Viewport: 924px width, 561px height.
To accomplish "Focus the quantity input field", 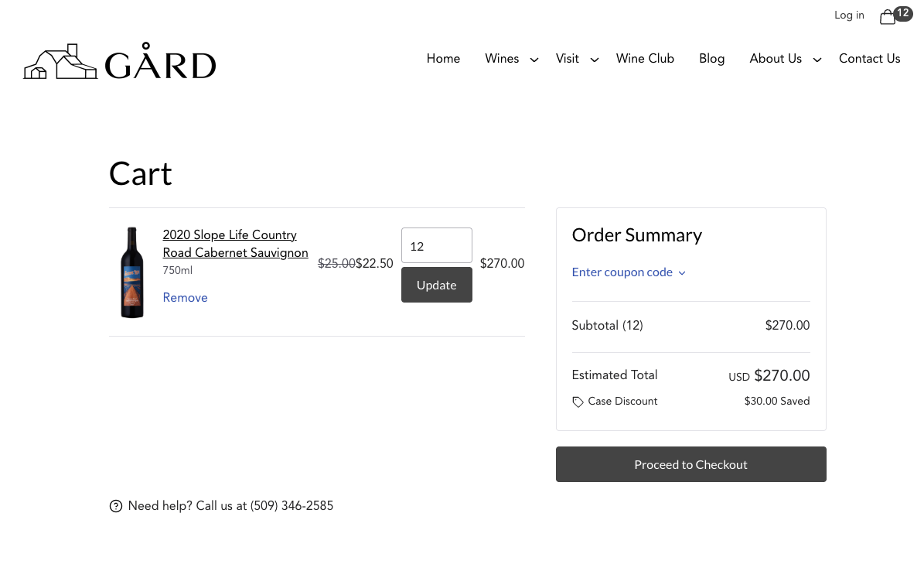I will (x=436, y=246).
